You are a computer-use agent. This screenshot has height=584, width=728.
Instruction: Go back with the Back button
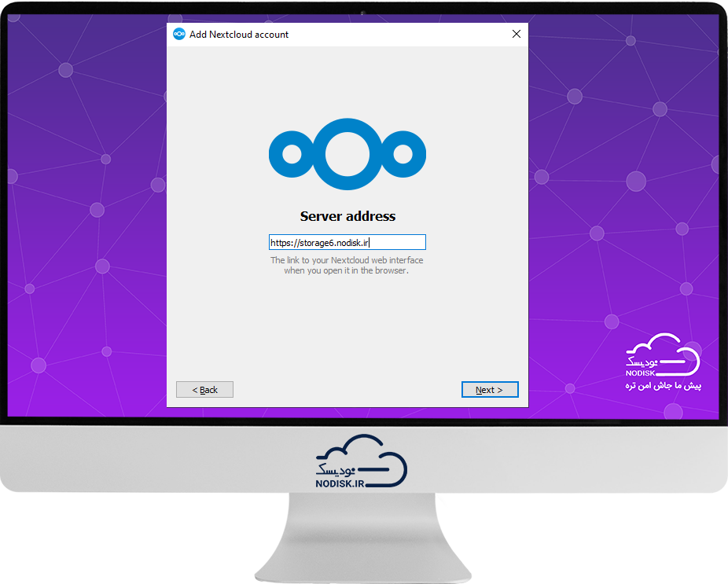point(204,390)
